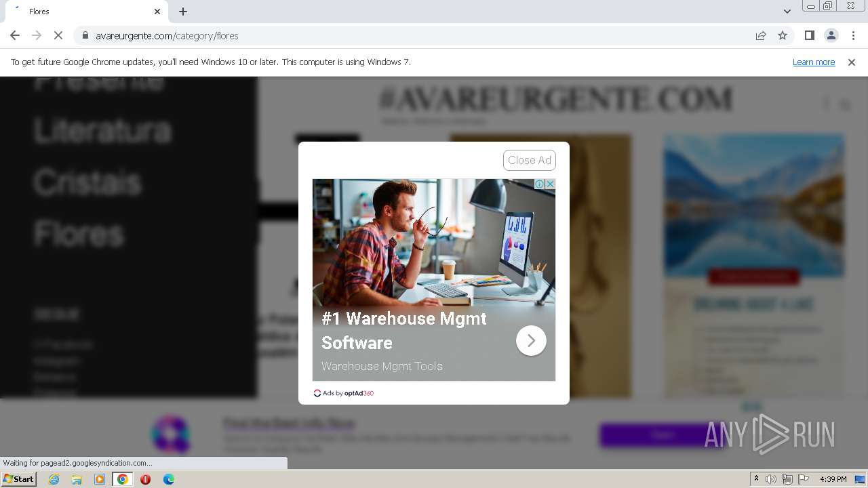View site information padlock icon
This screenshot has width=868, height=488.
(85, 35)
